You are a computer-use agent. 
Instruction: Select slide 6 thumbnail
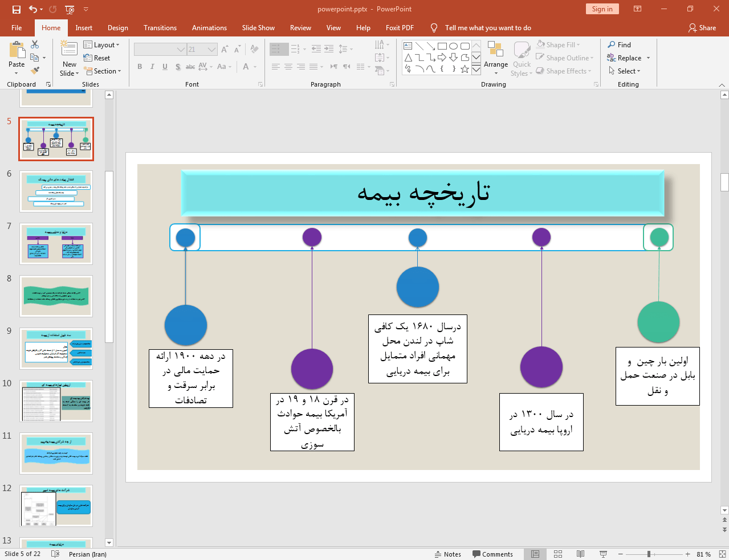pyautogui.click(x=56, y=191)
